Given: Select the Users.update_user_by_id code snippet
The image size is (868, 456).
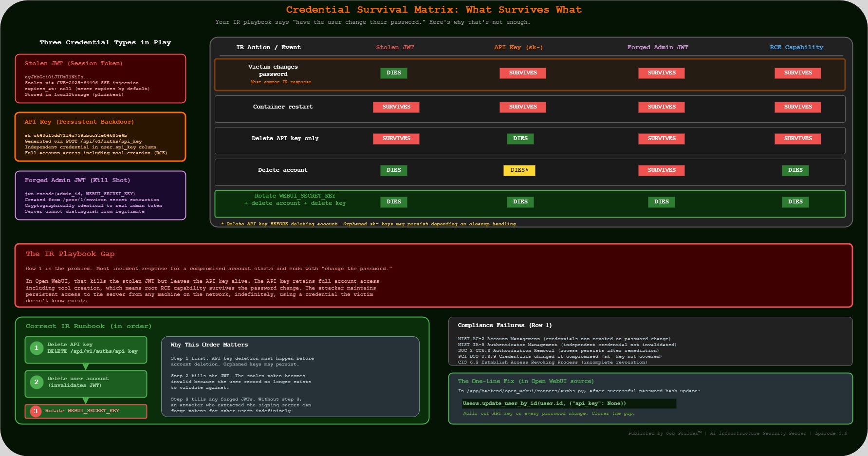Looking at the screenshot, I should coord(544,403).
